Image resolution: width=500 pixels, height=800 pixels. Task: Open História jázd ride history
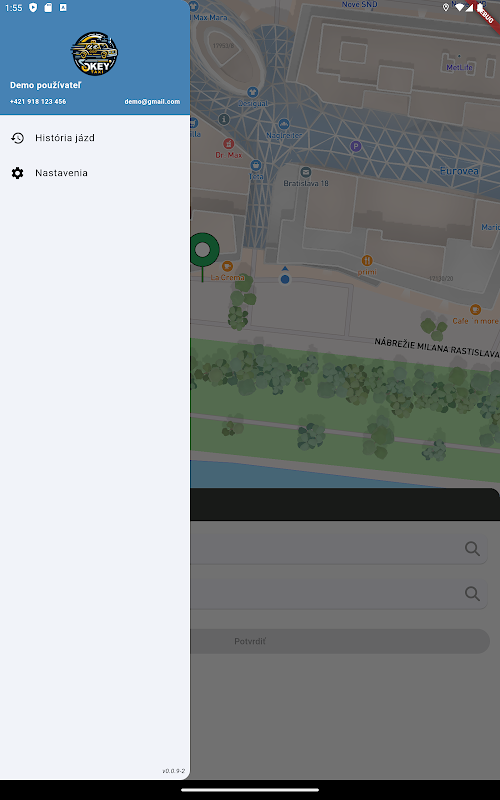point(95,138)
